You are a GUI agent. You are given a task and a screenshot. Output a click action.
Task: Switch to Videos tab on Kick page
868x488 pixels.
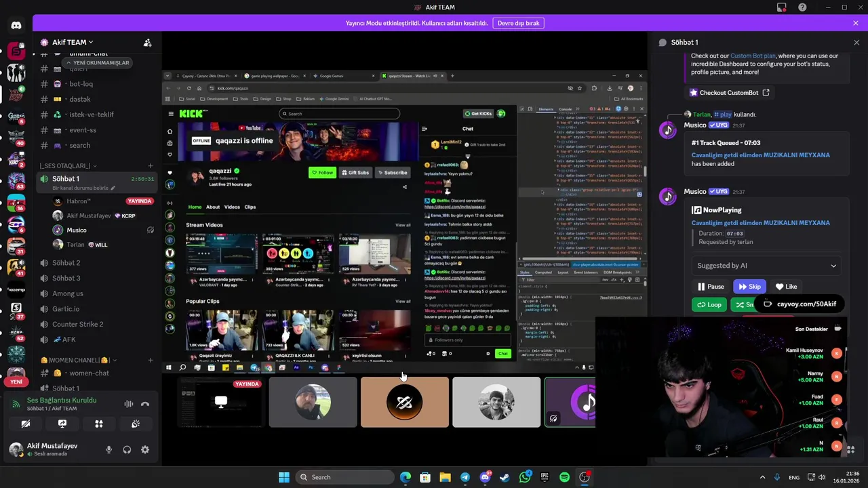(x=232, y=207)
